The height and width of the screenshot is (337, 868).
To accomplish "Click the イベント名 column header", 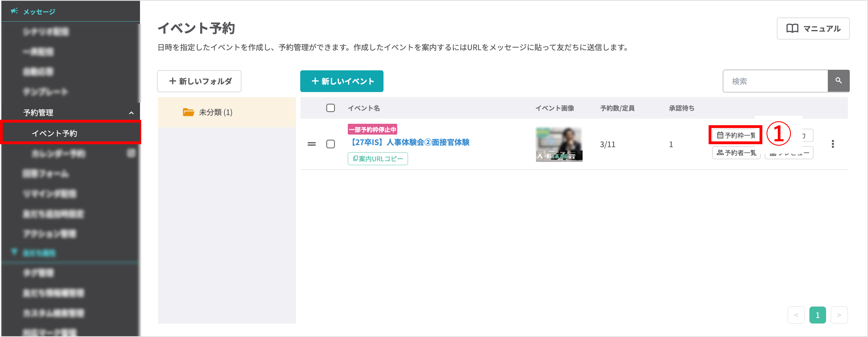I will pyautogui.click(x=363, y=108).
